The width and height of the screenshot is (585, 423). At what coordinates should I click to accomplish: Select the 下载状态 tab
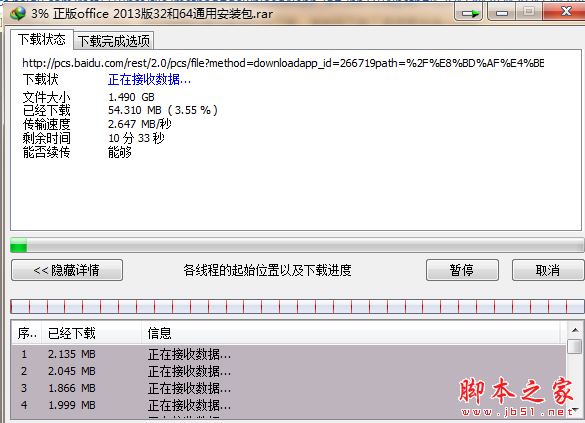pos(41,39)
